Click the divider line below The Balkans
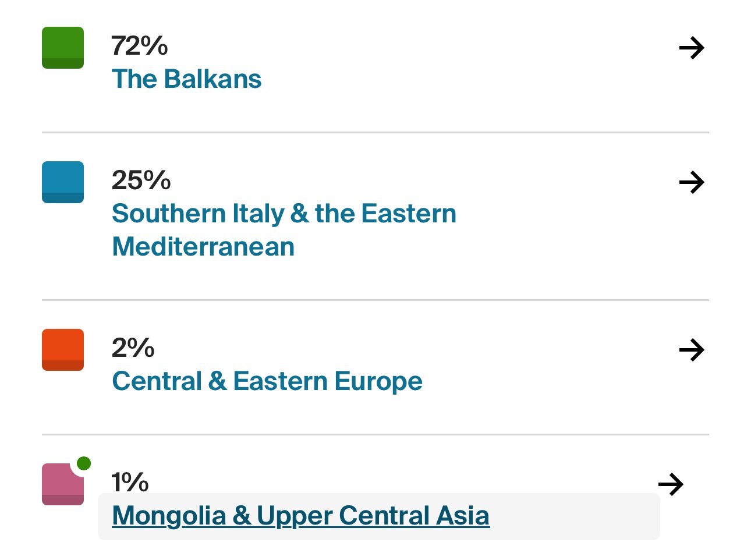Viewport: 751px width, 560px height. point(375,133)
